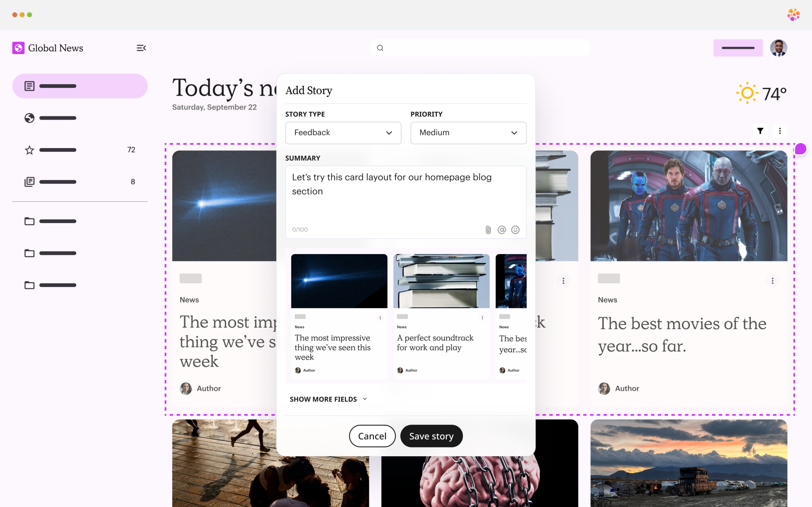This screenshot has height=507, width=812.
Task: Open the filter icon near the weather widget
Action: click(x=760, y=131)
